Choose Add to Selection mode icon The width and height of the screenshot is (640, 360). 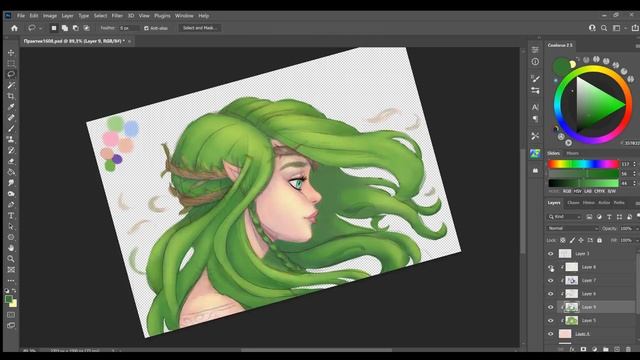64,28
